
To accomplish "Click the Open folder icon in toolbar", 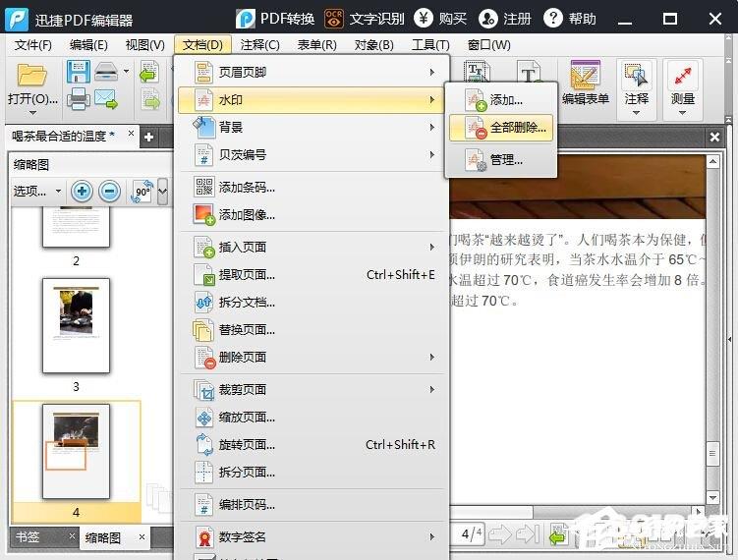I will pyautogui.click(x=32, y=76).
